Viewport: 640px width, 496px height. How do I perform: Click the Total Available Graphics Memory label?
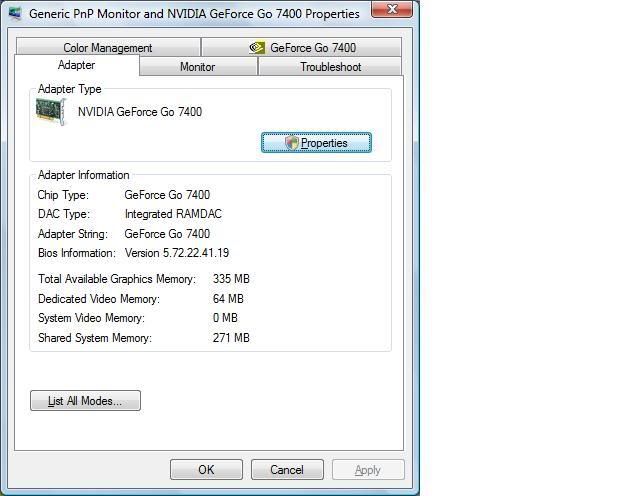[x=117, y=279]
